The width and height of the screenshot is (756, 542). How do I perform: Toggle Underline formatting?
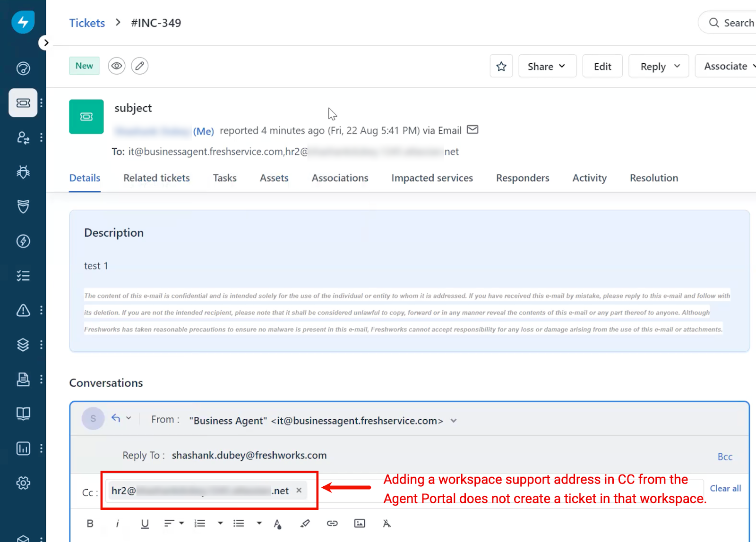[145, 523]
